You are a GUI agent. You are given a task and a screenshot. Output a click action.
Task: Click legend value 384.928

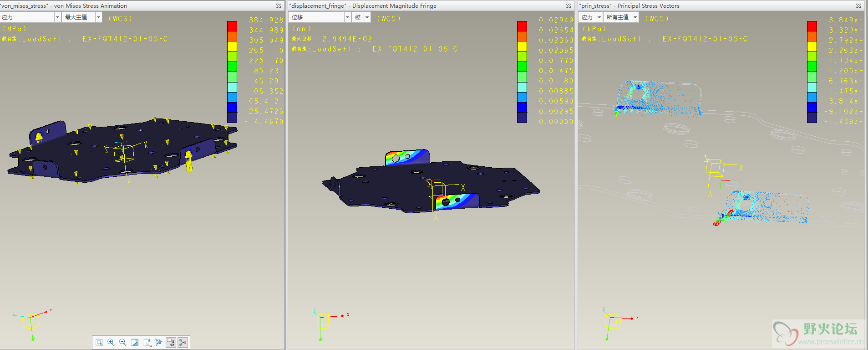click(x=266, y=20)
